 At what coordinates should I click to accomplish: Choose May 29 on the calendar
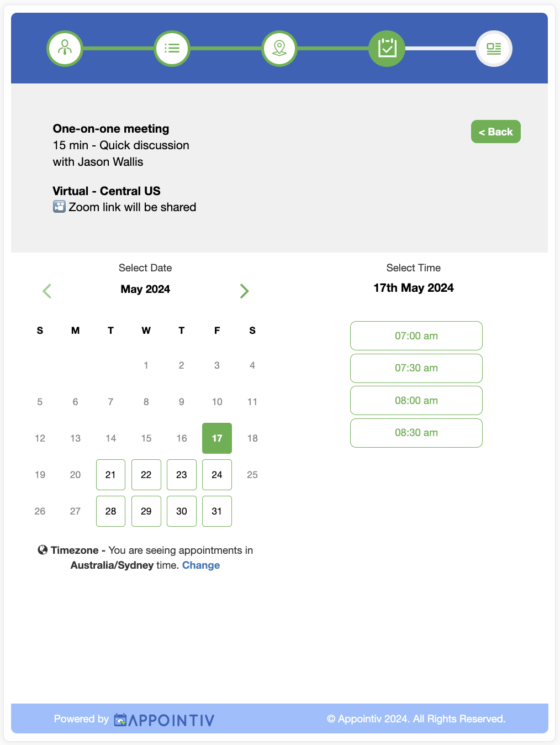point(146,511)
